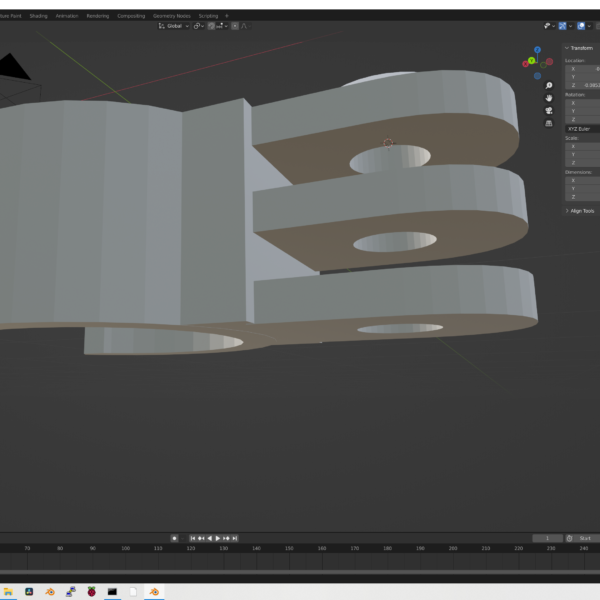Screen dimensions: 600x600
Task: Click the play animation button
Action: pos(218,538)
